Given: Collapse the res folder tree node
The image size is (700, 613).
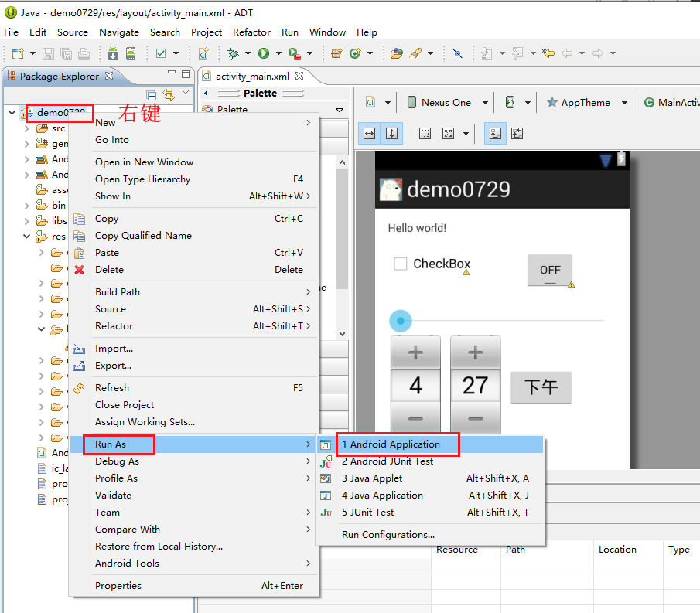Looking at the screenshot, I should (27, 237).
